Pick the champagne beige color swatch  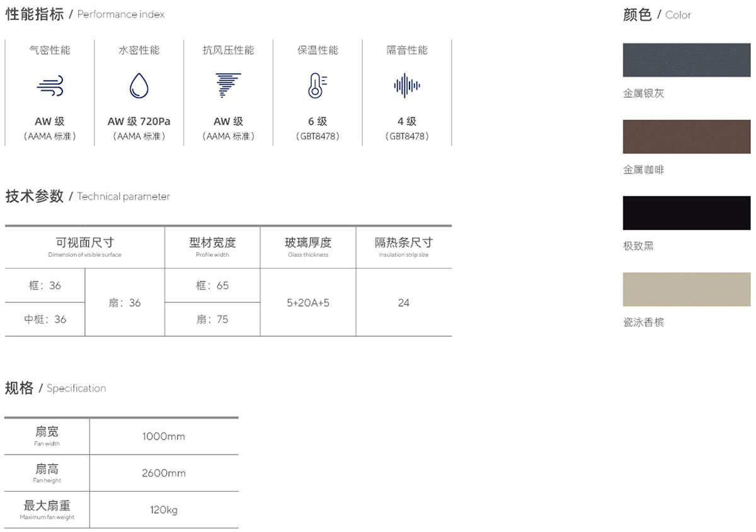click(x=686, y=289)
